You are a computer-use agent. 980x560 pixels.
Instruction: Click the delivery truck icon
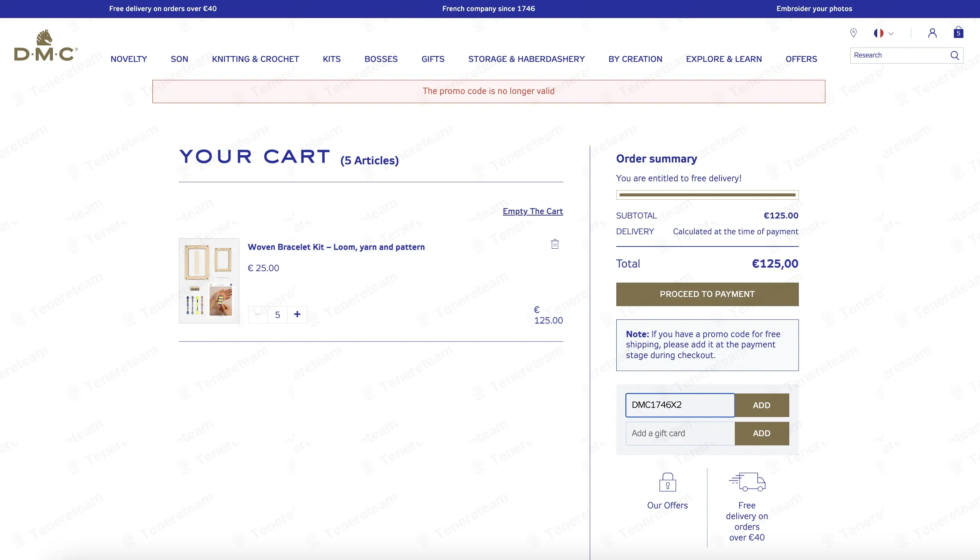click(x=747, y=482)
